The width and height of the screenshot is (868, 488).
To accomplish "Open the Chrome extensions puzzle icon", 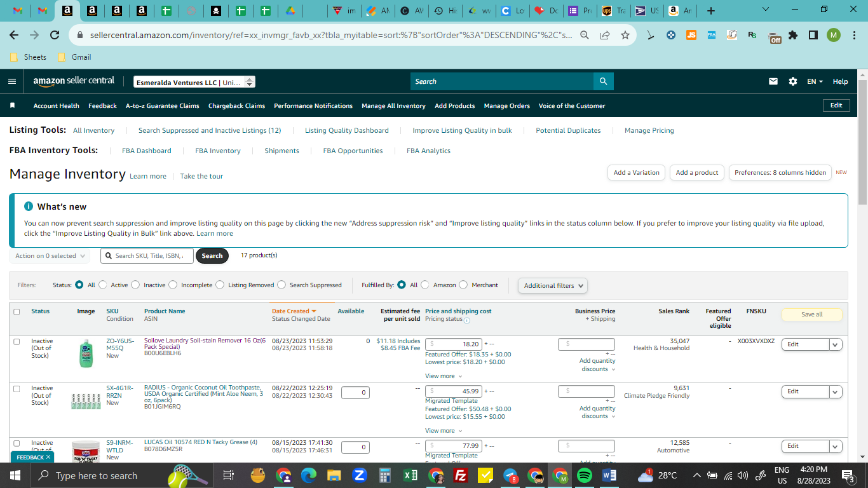I will 793,35.
